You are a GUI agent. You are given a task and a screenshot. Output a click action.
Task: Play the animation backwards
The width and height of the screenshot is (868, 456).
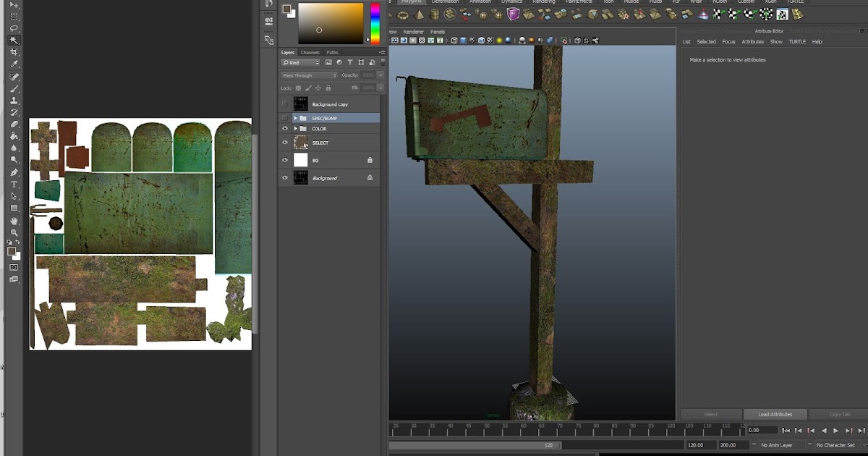[x=824, y=431]
